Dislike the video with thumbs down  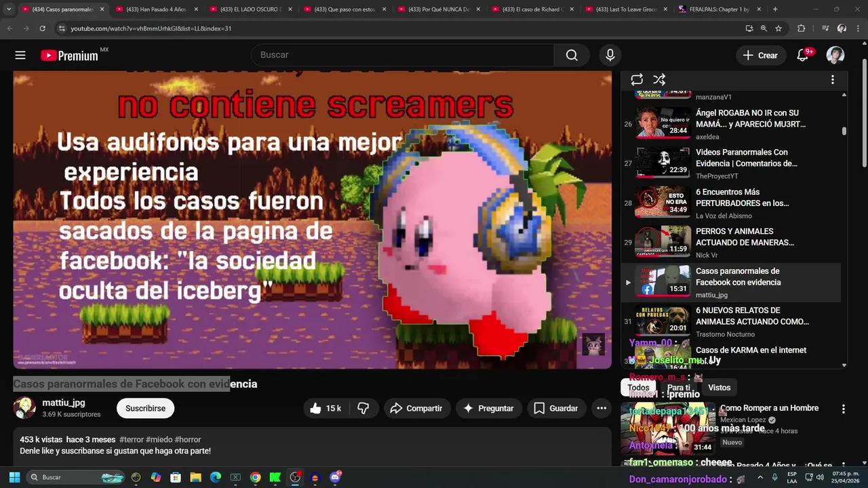(x=363, y=408)
